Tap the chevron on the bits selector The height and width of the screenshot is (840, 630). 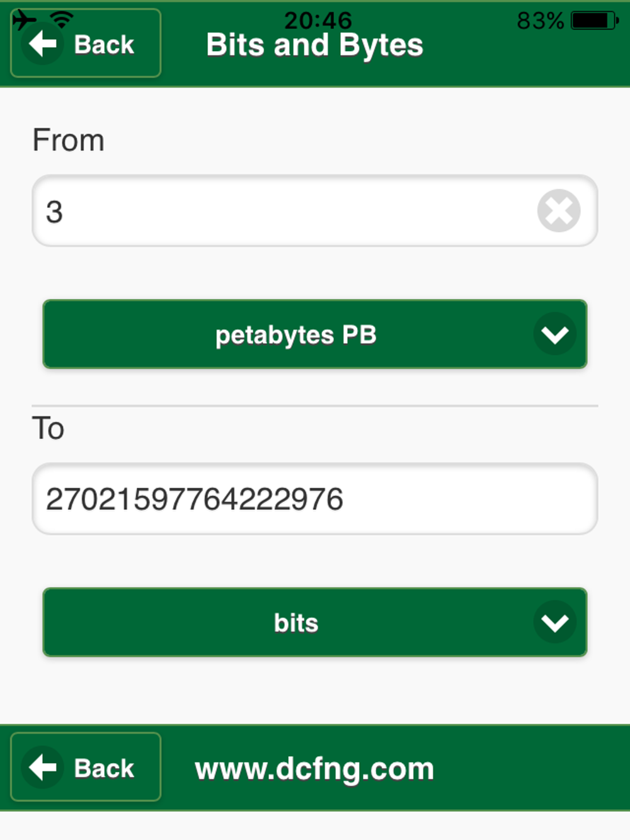[x=554, y=623]
